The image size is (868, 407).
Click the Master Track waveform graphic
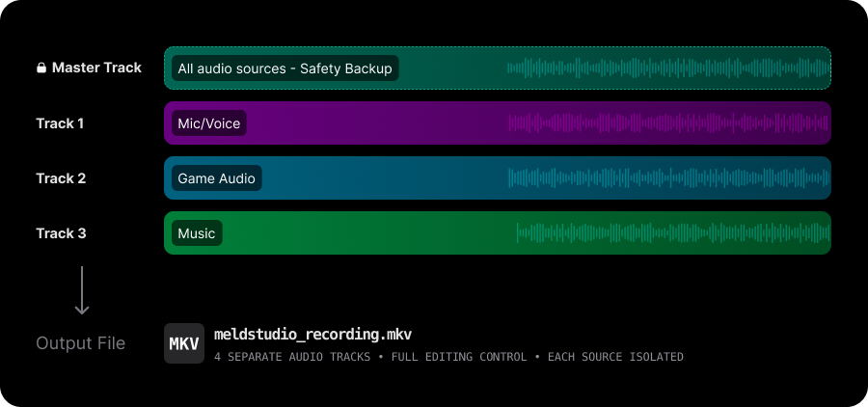667,68
